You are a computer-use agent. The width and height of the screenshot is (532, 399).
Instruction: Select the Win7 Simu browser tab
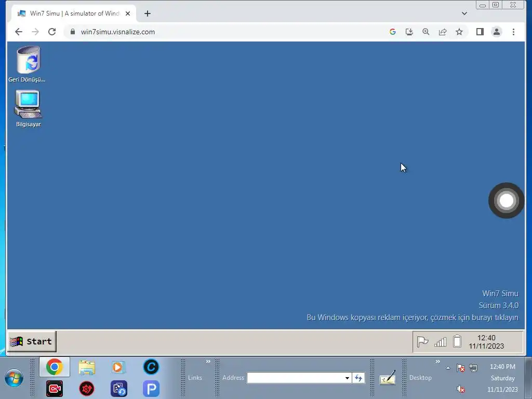[74, 14]
